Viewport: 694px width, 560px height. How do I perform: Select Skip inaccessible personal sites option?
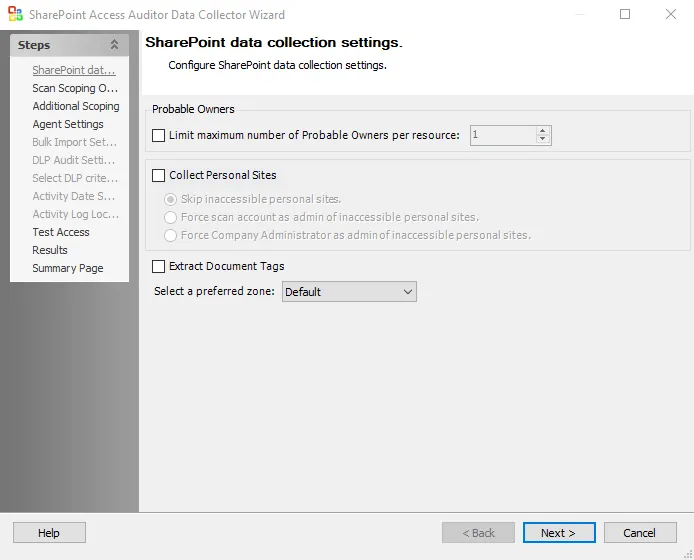170,199
